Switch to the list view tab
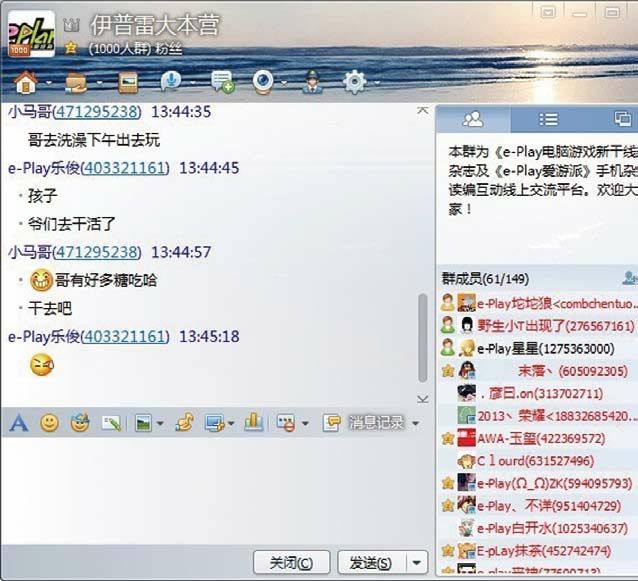638x581 pixels. 548,119
